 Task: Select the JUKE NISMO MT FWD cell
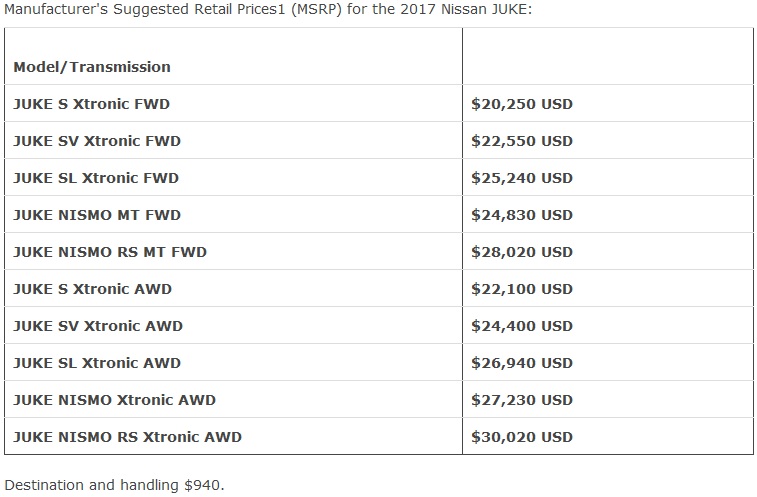coord(97,215)
